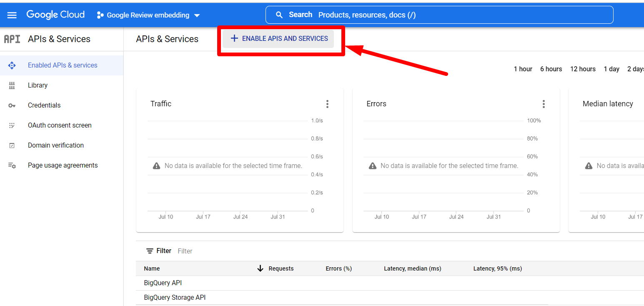This screenshot has height=306, width=644.
Task: Open the Filter options
Action: (x=159, y=251)
